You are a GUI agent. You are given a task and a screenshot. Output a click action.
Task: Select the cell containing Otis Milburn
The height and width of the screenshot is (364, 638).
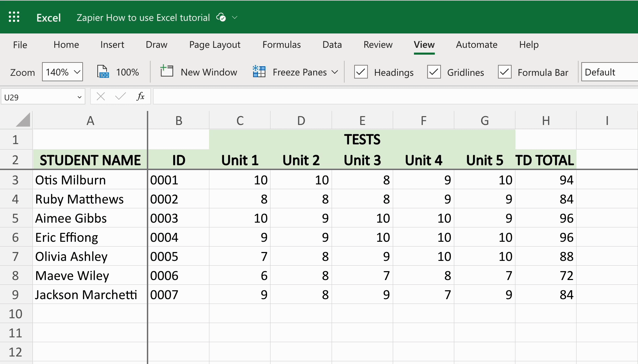(x=90, y=180)
